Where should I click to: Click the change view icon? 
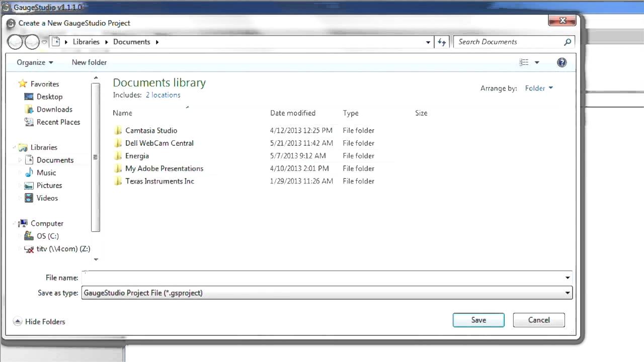[524, 62]
